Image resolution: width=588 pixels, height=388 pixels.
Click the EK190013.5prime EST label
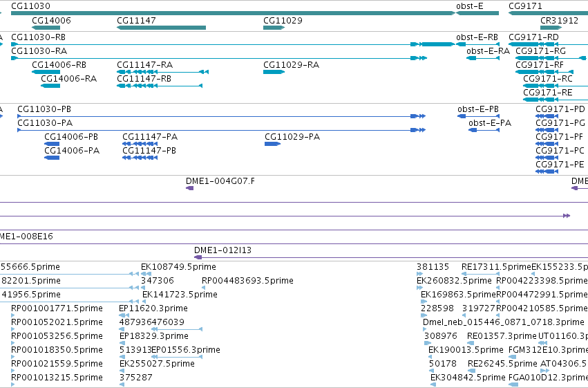466,350
